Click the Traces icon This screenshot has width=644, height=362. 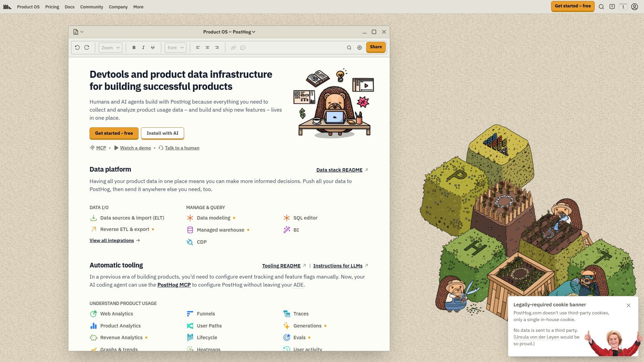pyautogui.click(x=286, y=314)
